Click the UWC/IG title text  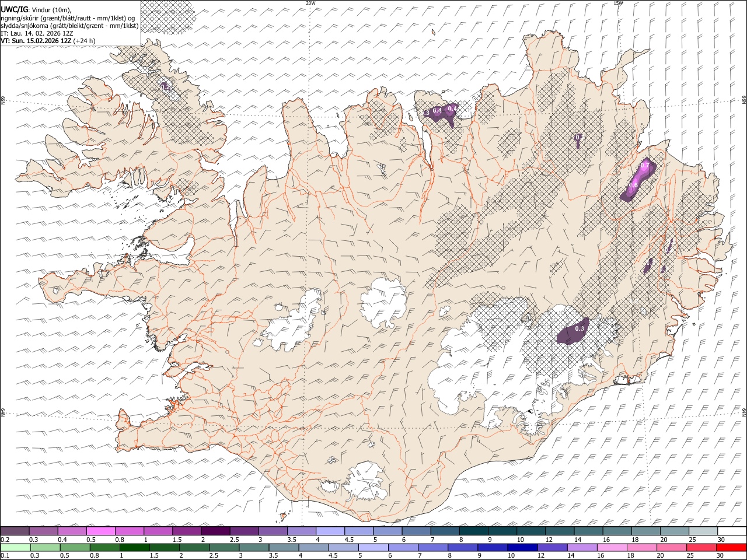tap(13, 9)
